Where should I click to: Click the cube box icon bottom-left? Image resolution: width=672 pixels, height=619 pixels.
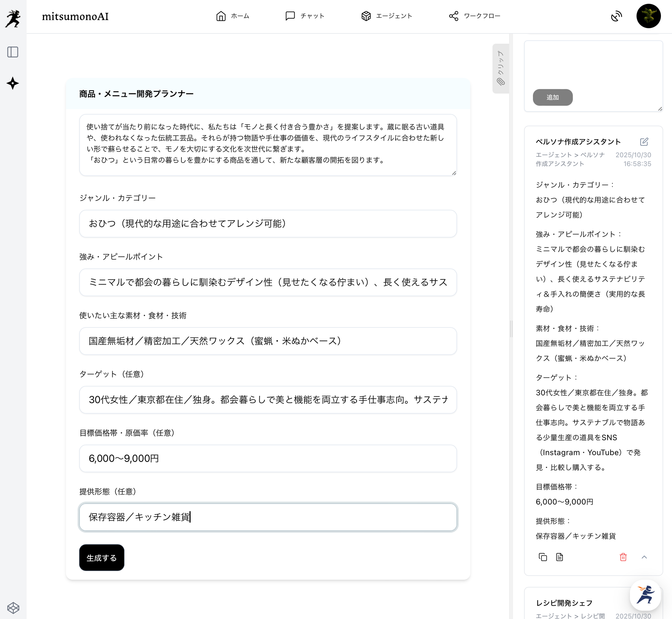13,608
